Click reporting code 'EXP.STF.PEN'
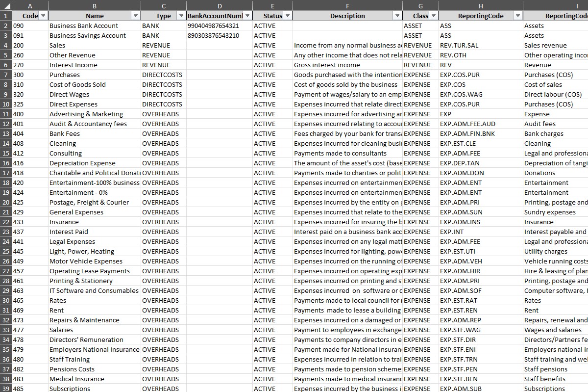Viewport: 588px width, 392px height. pyautogui.click(x=481, y=369)
